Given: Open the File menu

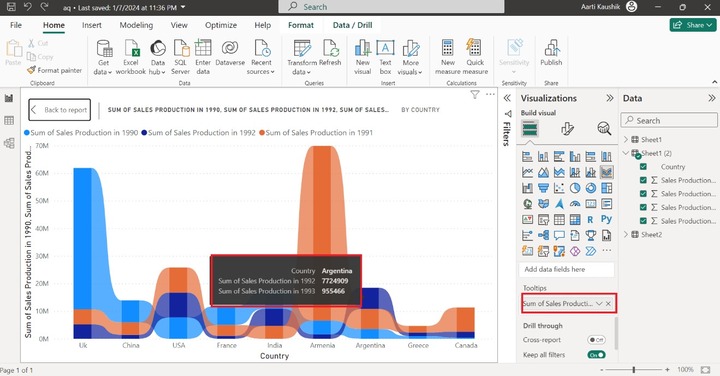Looking at the screenshot, I should (x=16, y=25).
